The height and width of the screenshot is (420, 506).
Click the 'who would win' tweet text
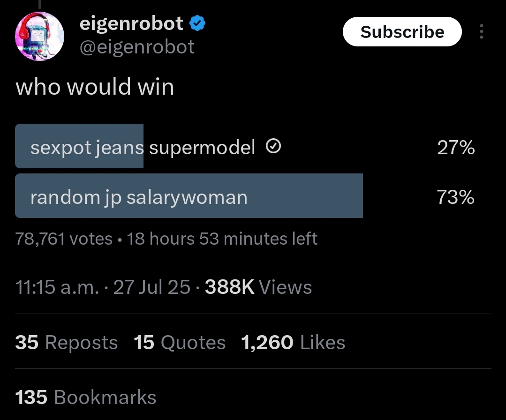pyautogui.click(x=95, y=87)
